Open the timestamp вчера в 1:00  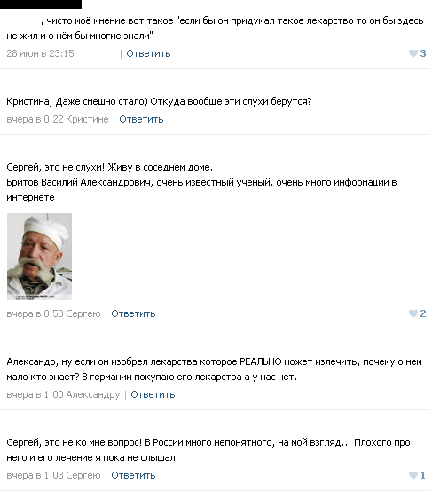[35, 394]
